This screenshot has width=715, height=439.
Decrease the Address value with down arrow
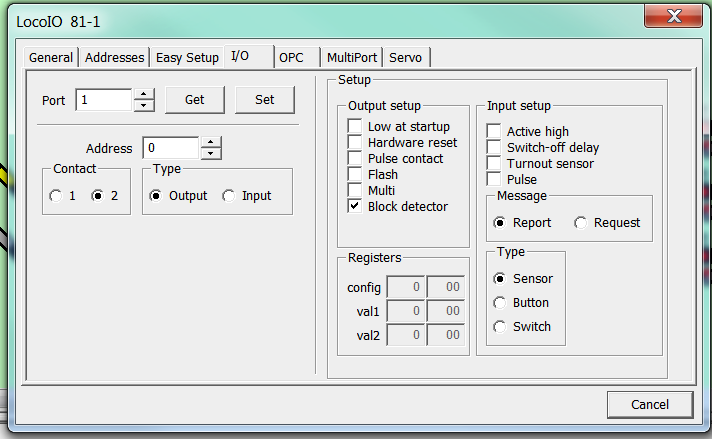[211, 154]
